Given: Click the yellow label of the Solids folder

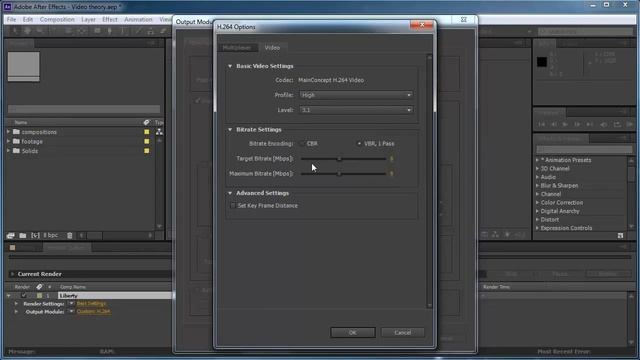Looking at the screenshot, I should [147, 151].
